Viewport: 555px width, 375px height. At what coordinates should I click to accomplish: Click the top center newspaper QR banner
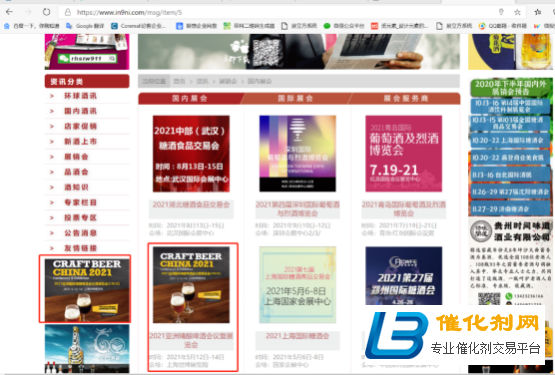[x=299, y=52]
